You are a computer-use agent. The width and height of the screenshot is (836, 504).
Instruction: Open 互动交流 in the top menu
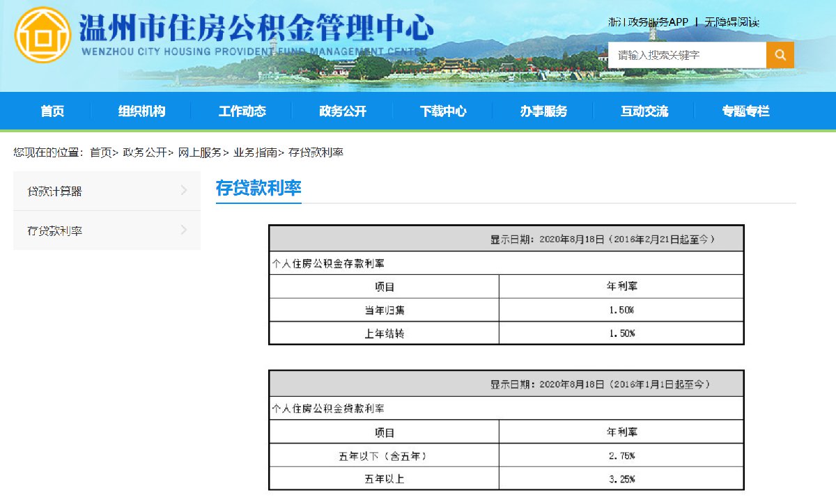[x=644, y=111]
